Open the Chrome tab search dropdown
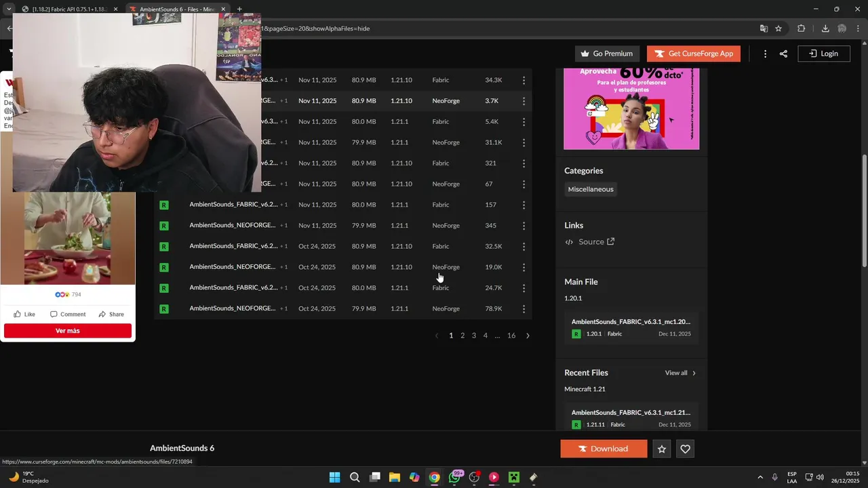The image size is (868, 488). point(9,9)
